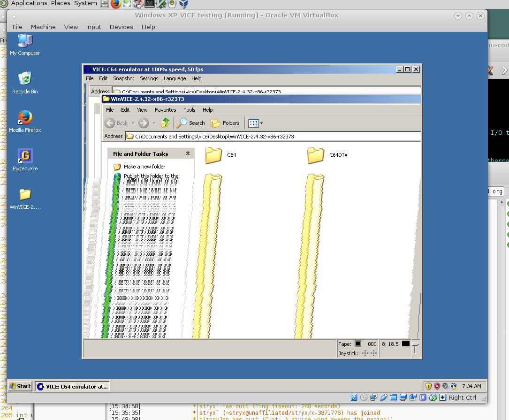This screenshot has height=420, width=509.
Task: Click the VirtualBox Guest Additions tray icon
Action: tap(454, 386)
